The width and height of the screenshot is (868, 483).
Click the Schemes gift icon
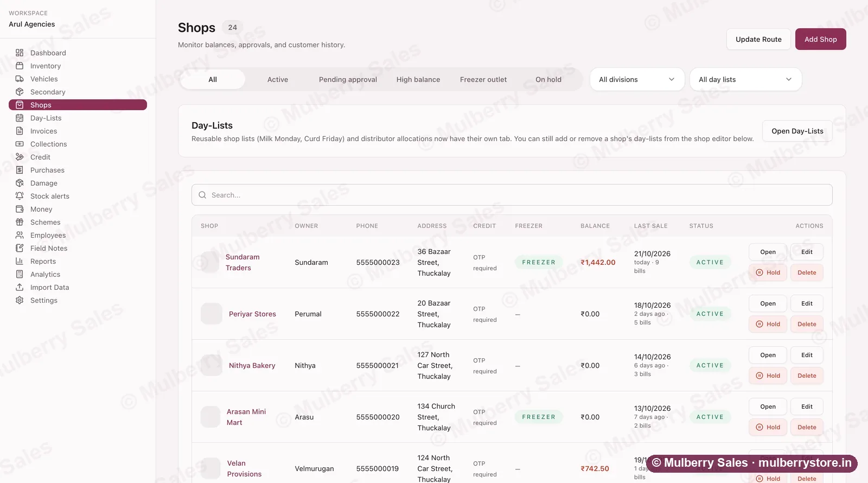pos(20,222)
